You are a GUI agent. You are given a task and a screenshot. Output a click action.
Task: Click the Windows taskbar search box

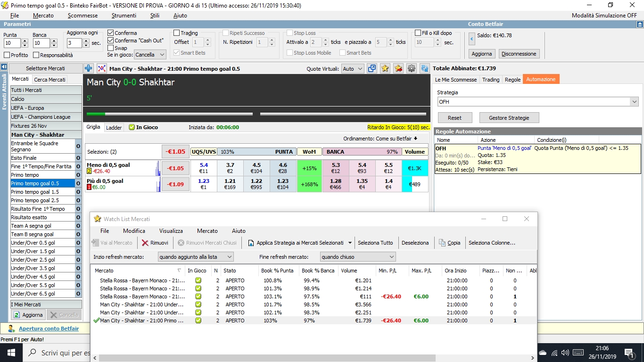pyautogui.click(x=57, y=353)
